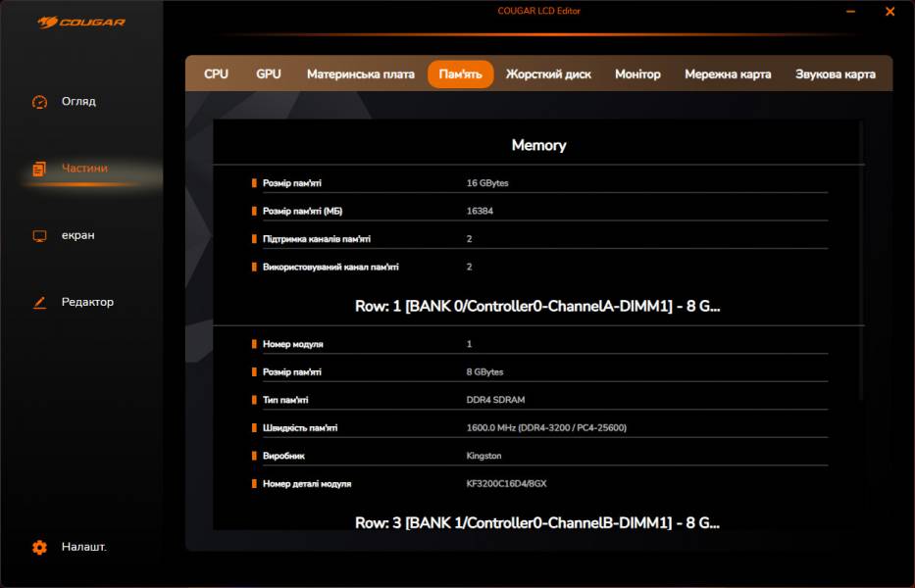This screenshot has height=588, width=915.
Task: Minimize the COUGAR LCD Editor window
Action: tap(849, 13)
